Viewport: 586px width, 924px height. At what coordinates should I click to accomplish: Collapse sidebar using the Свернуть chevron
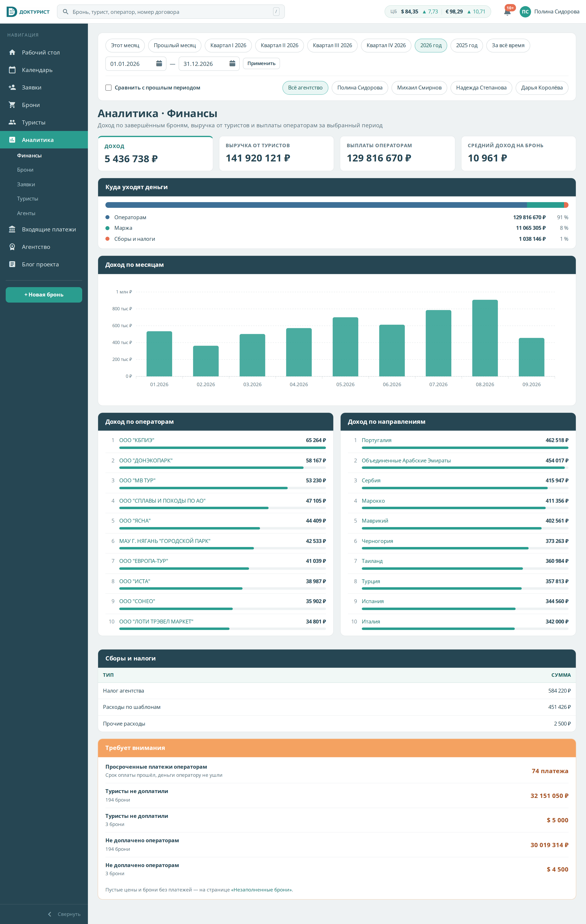49,914
